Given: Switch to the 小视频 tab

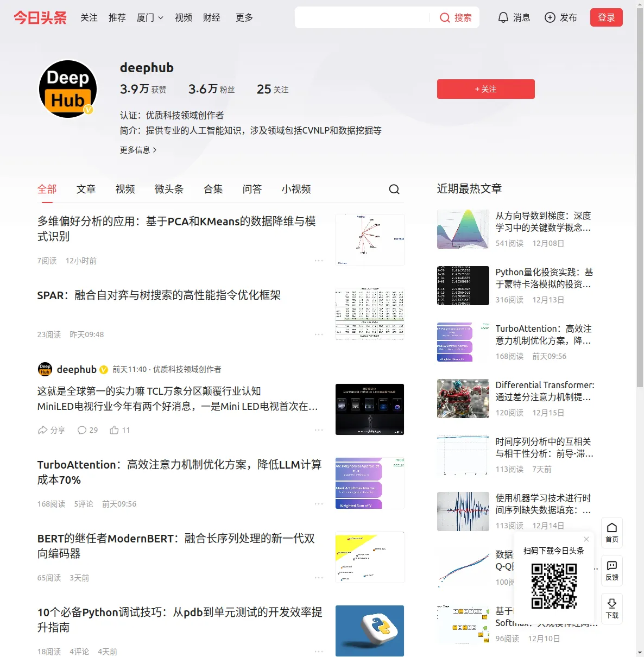Looking at the screenshot, I should pos(296,189).
